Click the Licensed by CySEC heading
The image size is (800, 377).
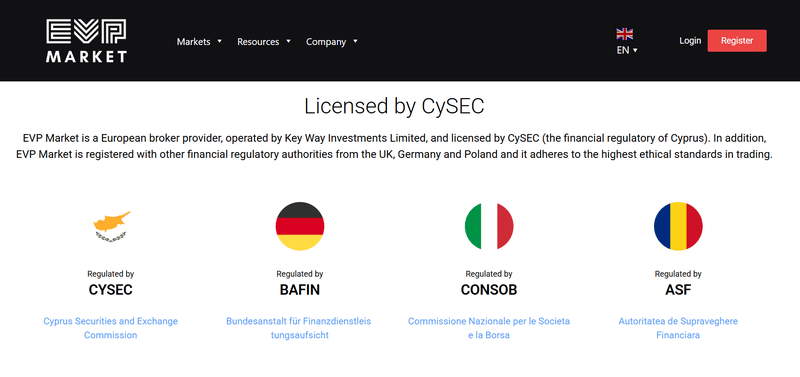(x=394, y=106)
